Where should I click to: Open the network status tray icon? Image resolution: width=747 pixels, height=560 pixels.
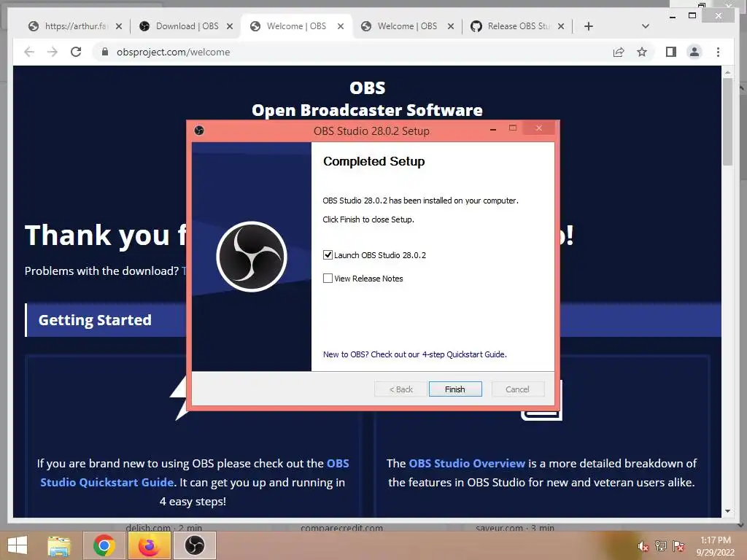tap(661, 546)
